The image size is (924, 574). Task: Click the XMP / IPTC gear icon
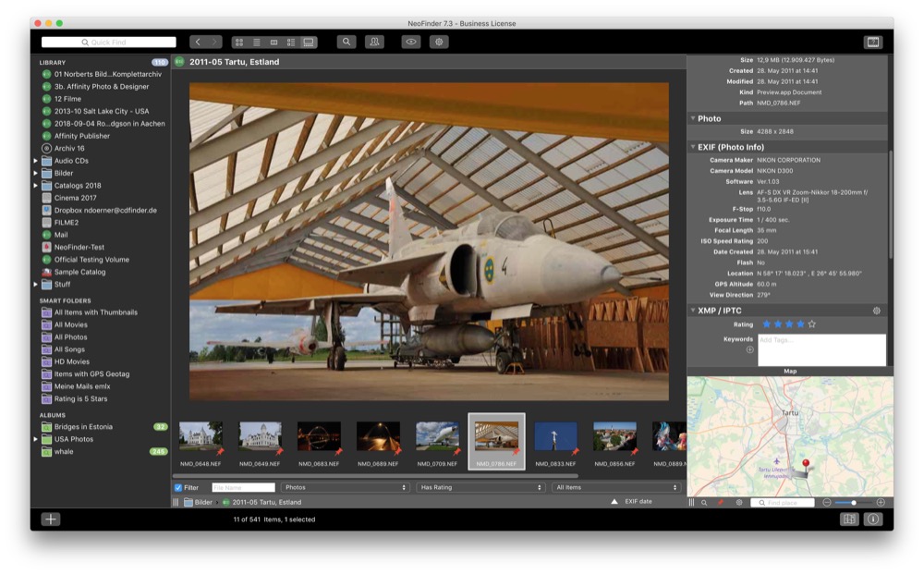pyautogui.click(x=876, y=311)
